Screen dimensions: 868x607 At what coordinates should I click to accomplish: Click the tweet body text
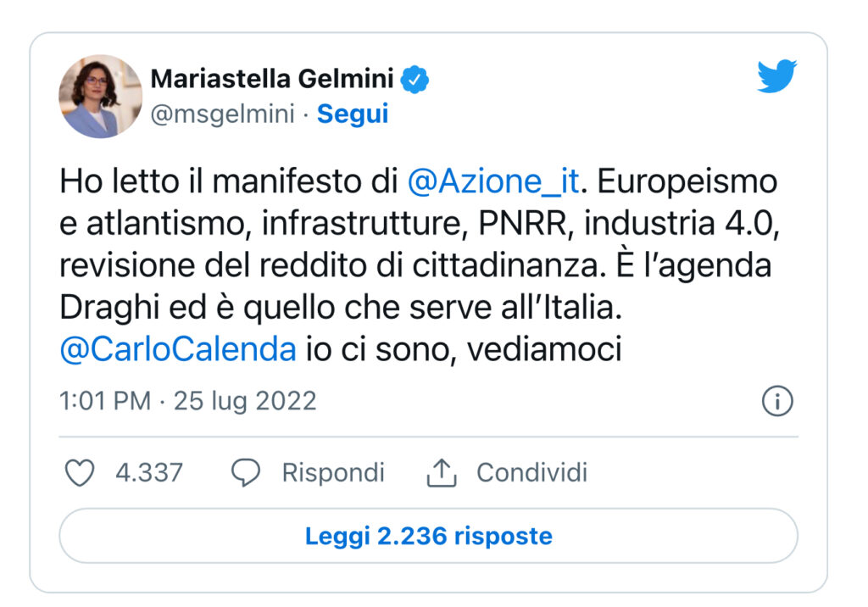pyautogui.click(x=420, y=266)
